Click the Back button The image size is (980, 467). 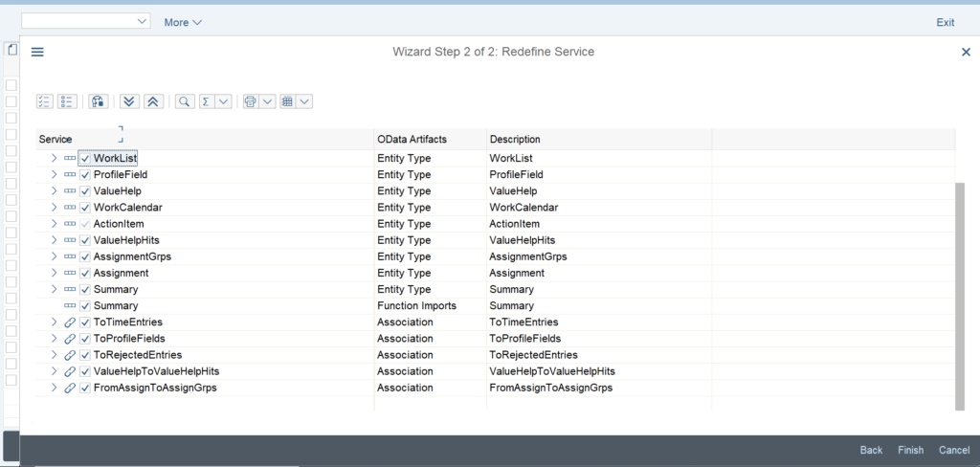[x=871, y=450]
